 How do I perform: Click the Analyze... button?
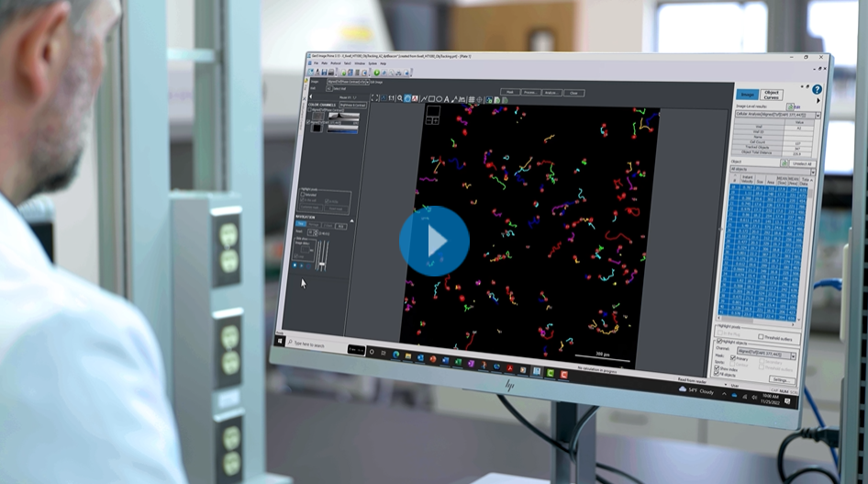click(x=551, y=93)
